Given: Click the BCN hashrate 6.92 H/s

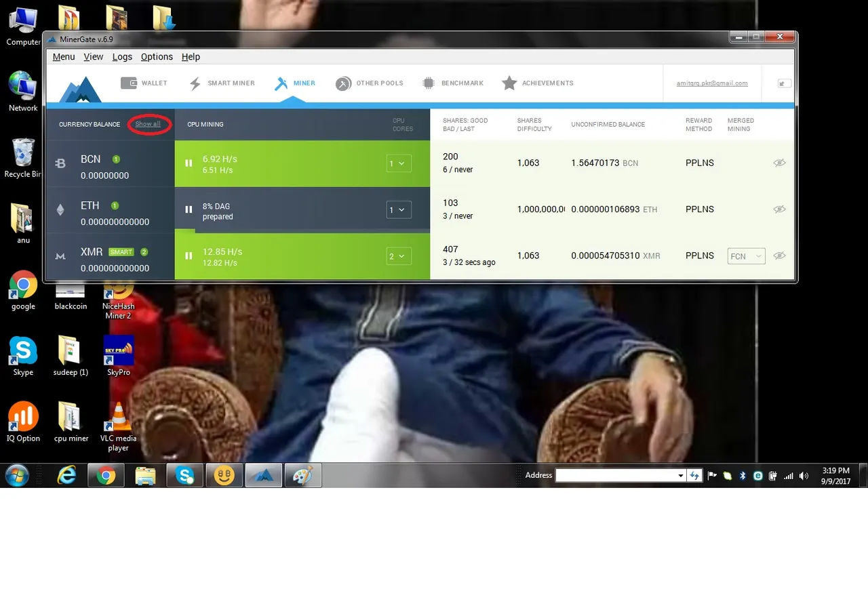Looking at the screenshot, I should 220,159.
